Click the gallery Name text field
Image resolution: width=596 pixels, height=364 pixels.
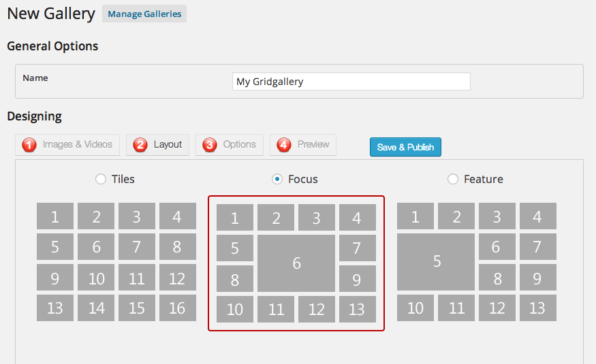click(x=351, y=82)
